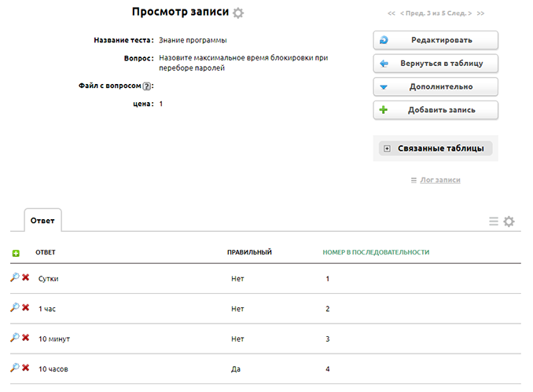This screenshot has height=392, width=533.
Task: Click the green add answer plus icon
Action: [x=16, y=253]
